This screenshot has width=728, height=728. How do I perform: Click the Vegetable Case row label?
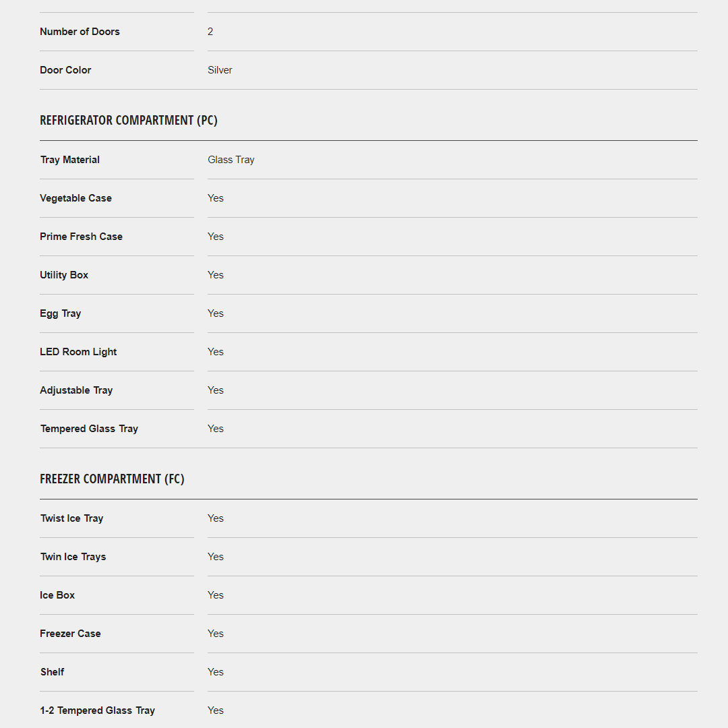76,198
